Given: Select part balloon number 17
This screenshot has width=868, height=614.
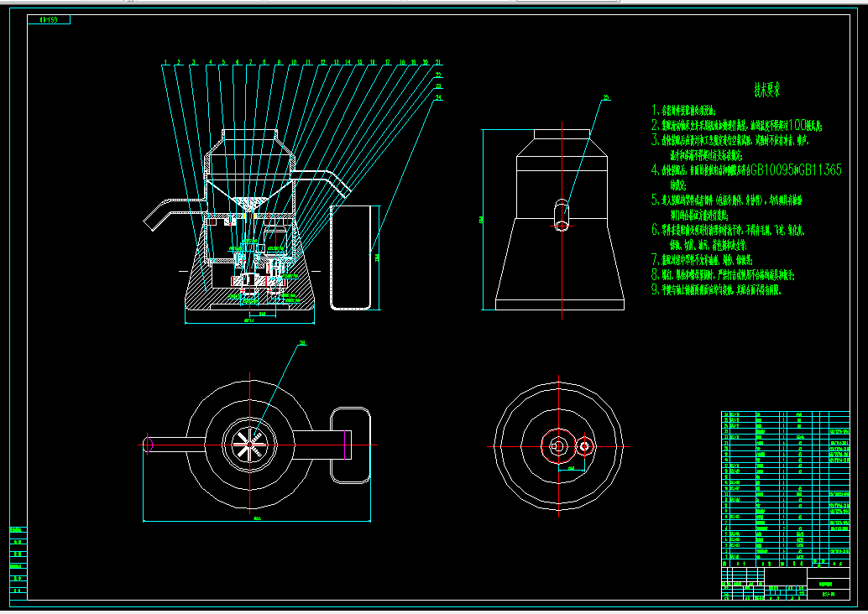Looking at the screenshot, I should [x=388, y=63].
